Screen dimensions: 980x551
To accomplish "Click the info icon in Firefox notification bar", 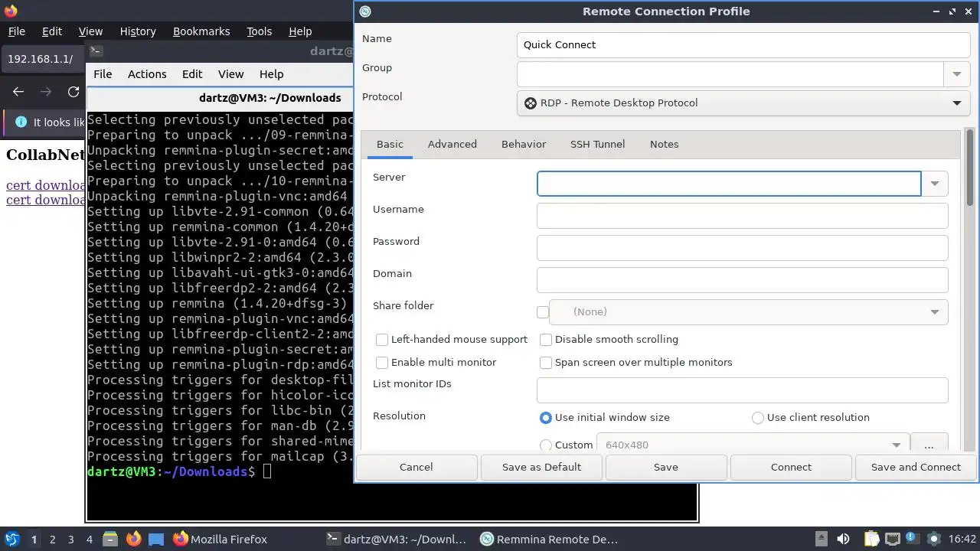I will tap(21, 122).
